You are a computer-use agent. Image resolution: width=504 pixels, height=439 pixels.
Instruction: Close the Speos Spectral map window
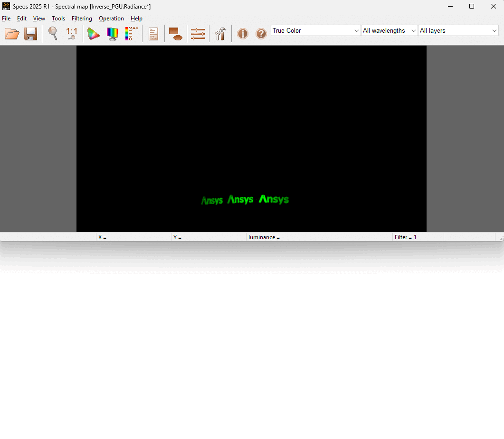click(494, 7)
